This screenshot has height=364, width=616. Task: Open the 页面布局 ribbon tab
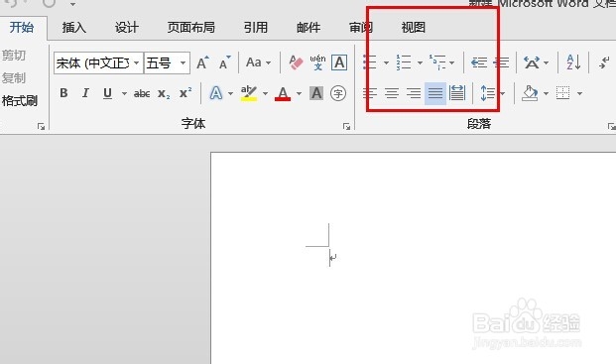[190, 28]
